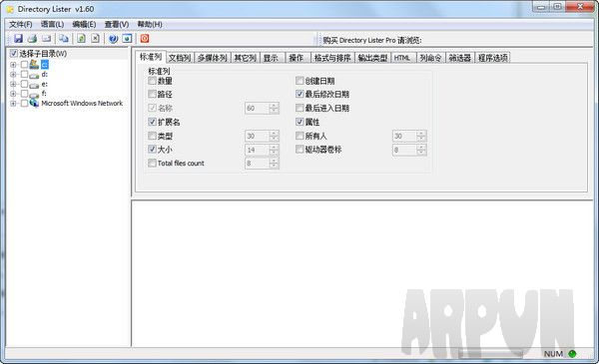
Task: Switch to the HTML tab
Action: tap(402, 58)
